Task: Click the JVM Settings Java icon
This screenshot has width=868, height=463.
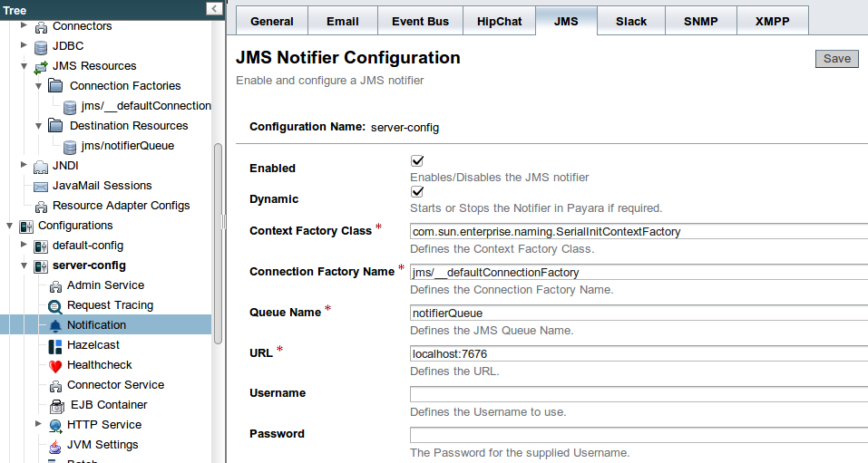Action: [55, 446]
